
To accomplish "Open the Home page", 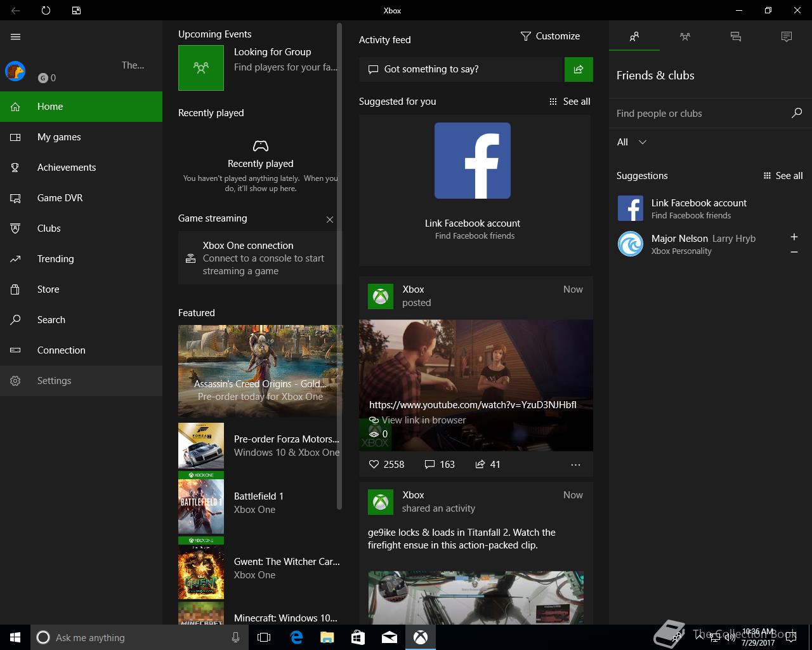I will pos(81,107).
